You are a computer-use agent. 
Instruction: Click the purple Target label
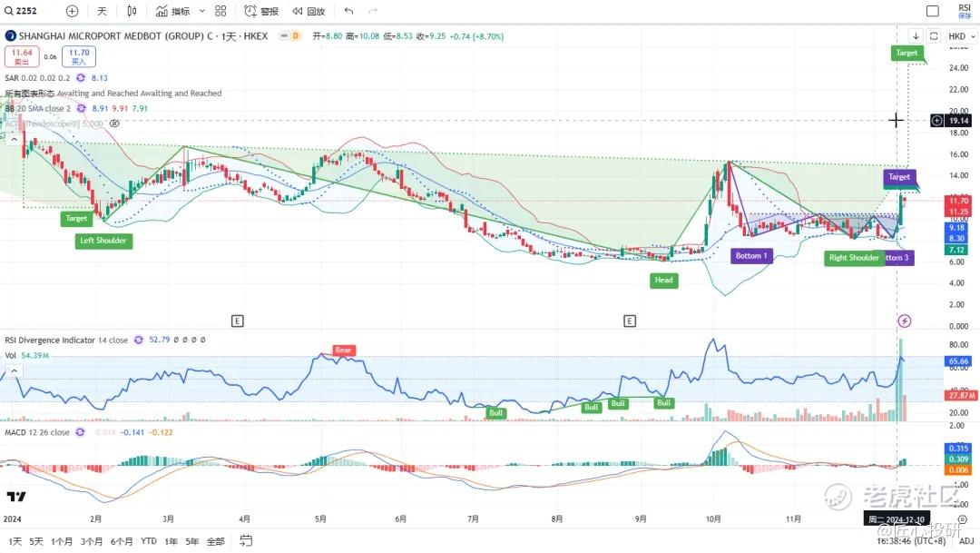899,177
